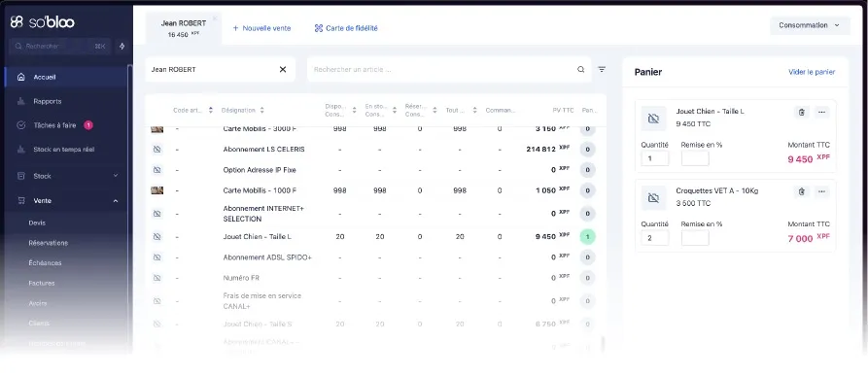Image resolution: width=868 pixels, height=376 pixels.
Task: Click cart count badge for Carte Mobilis - 1000 F
Action: (x=587, y=190)
